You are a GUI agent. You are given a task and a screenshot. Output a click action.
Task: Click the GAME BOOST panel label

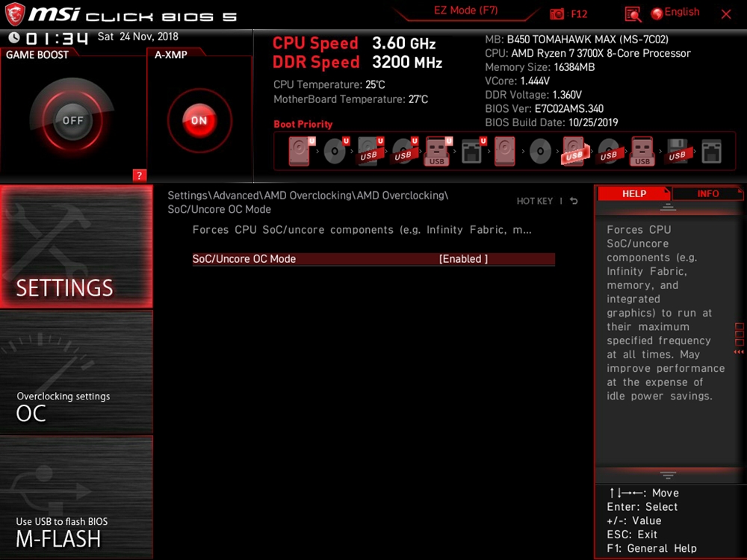37,55
